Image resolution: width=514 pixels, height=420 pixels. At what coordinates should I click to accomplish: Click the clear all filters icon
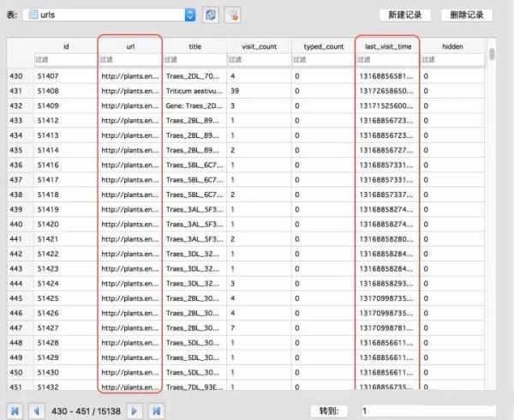tap(232, 15)
